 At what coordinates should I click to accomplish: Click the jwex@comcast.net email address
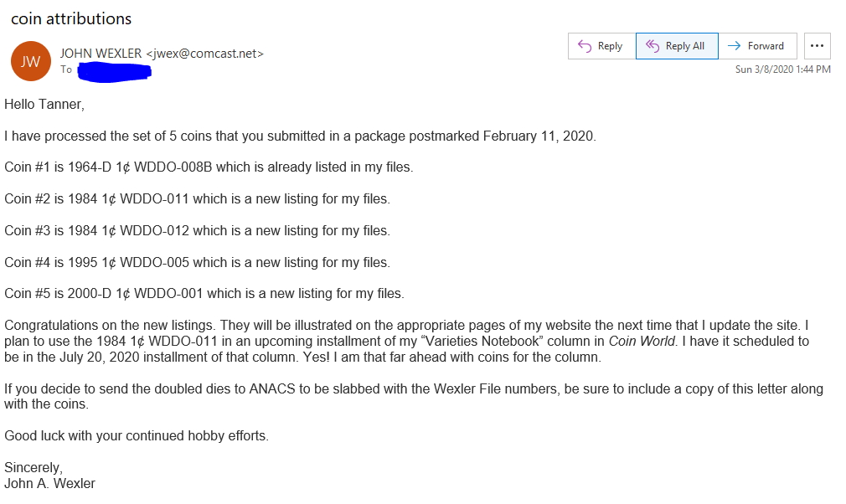click(x=205, y=54)
